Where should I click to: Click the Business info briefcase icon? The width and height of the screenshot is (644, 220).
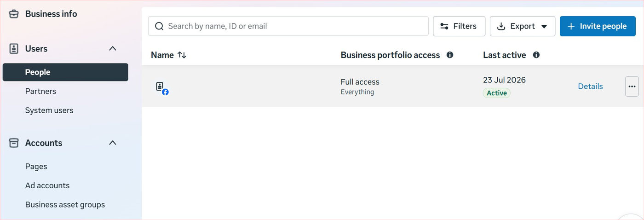[x=14, y=14]
